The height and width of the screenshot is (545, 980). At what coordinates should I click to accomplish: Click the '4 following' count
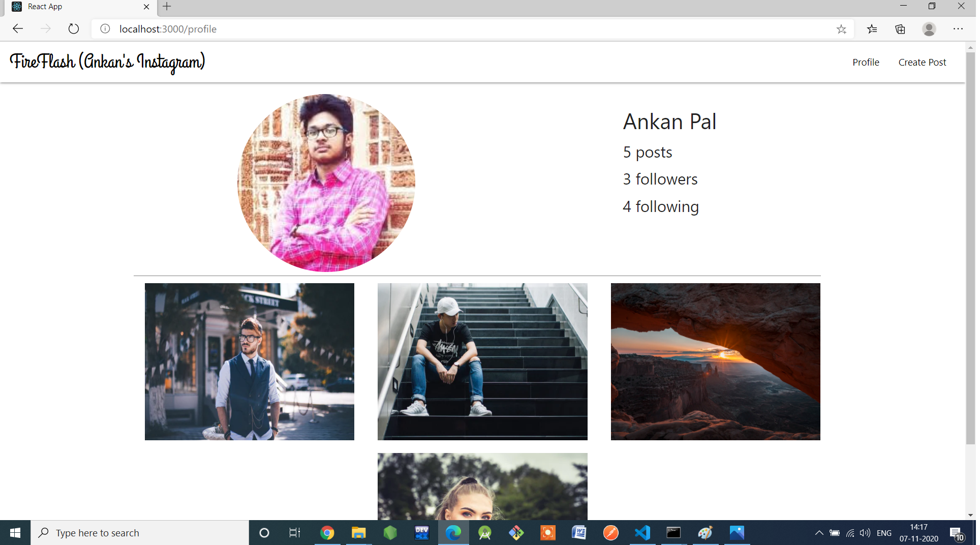pyautogui.click(x=661, y=206)
